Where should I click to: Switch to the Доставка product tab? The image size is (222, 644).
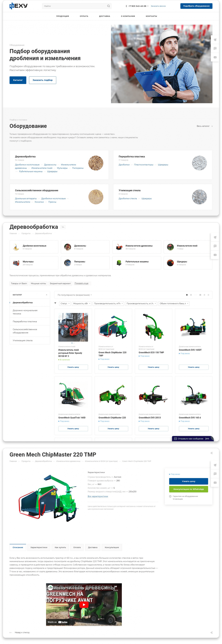pos(93,547)
